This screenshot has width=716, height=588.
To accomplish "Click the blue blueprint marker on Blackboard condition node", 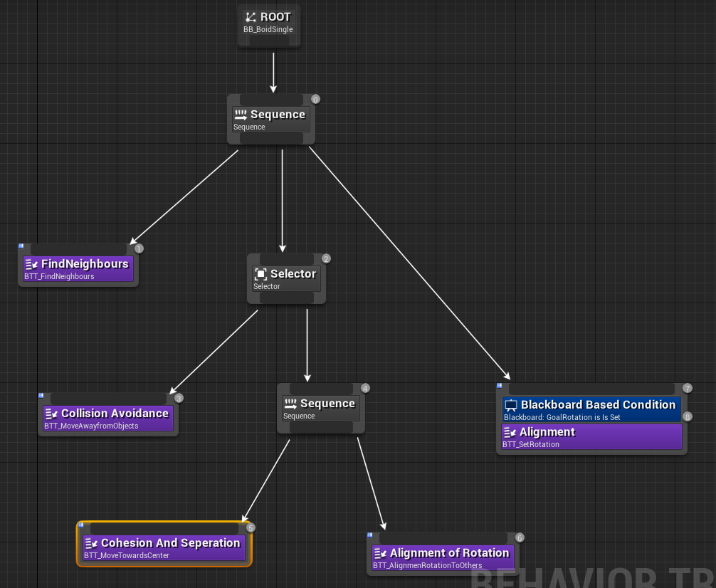I will tap(500, 386).
